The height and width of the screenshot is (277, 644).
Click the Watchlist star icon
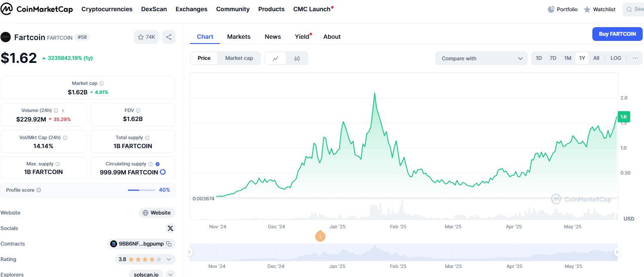click(587, 9)
